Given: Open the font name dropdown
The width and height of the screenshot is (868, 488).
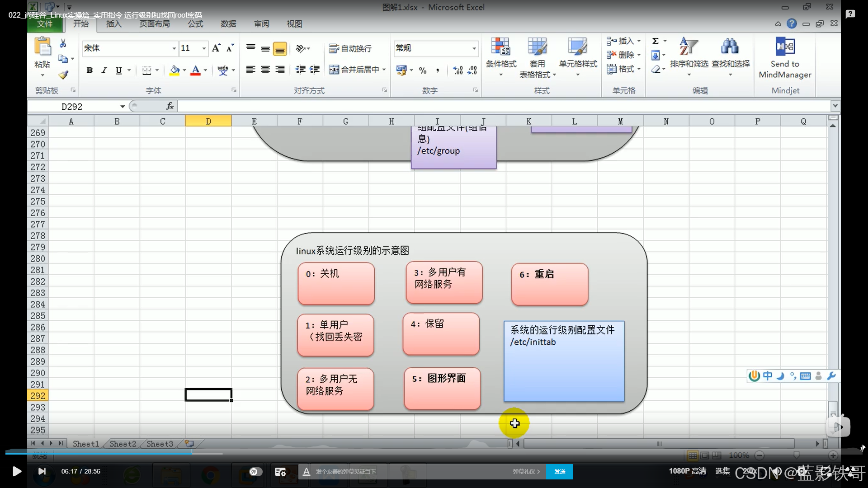Looking at the screenshot, I should [174, 48].
